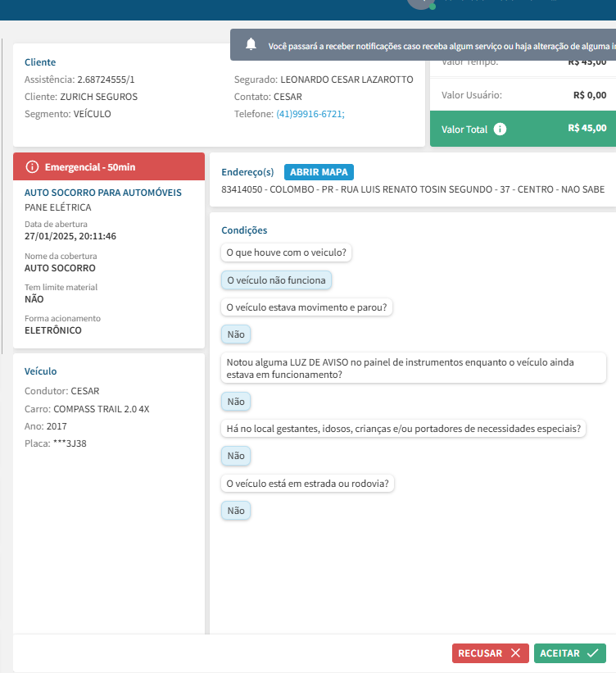The image size is (616, 673).
Task: Click the 'O que houve com o veiculo?' question
Action: point(286,252)
